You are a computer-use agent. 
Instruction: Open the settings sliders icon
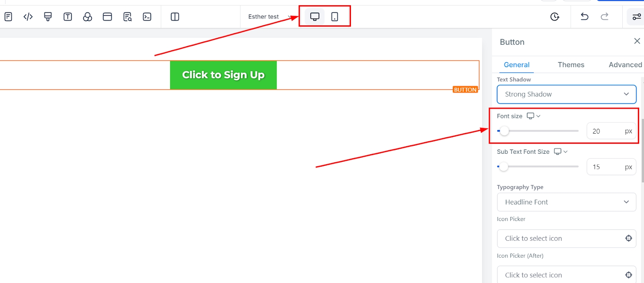tap(637, 17)
